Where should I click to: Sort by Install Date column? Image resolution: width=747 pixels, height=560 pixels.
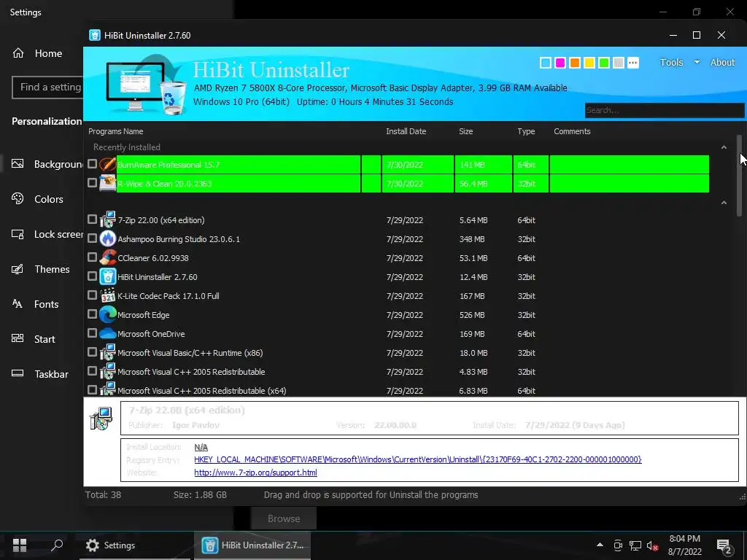click(x=406, y=131)
